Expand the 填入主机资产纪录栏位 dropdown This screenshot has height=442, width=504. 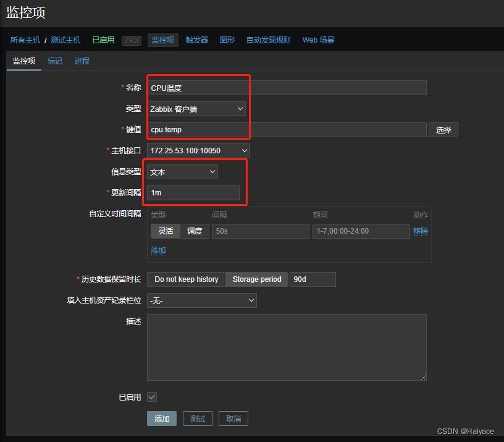(201, 300)
